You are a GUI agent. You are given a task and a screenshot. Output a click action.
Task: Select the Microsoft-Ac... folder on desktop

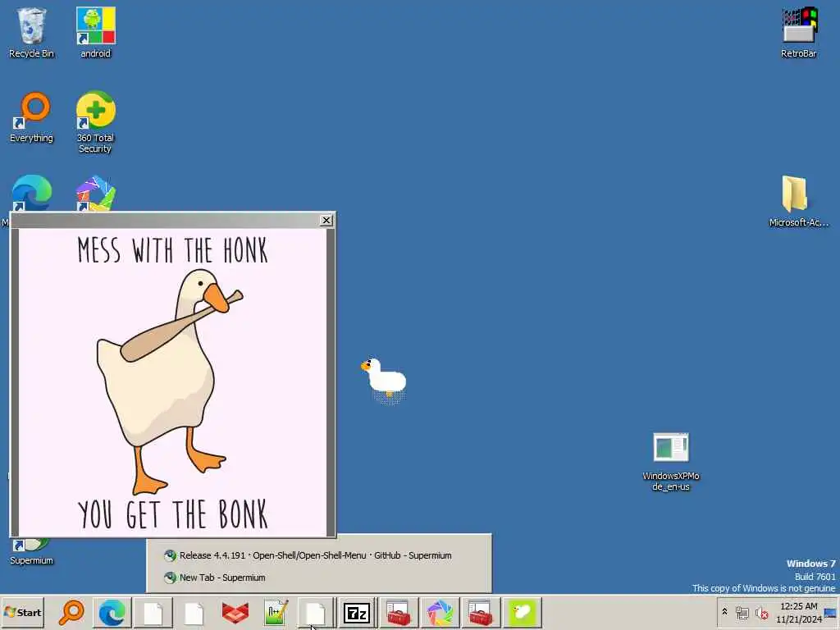(798, 201)
